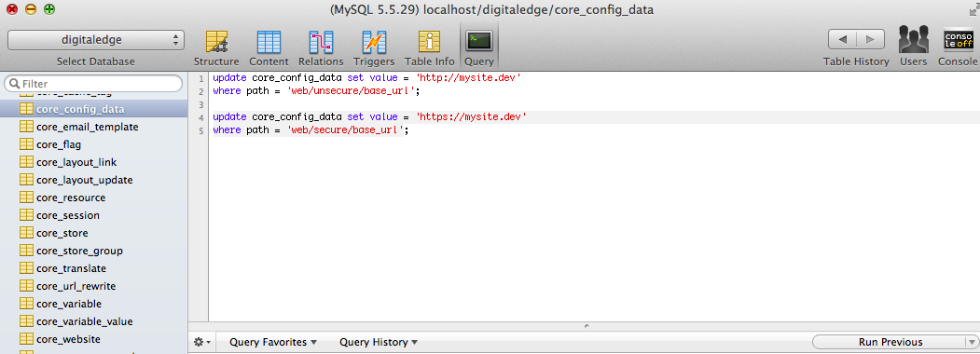980x354 pixels.
Task: Go back in Table History
Action: (842, 39)
